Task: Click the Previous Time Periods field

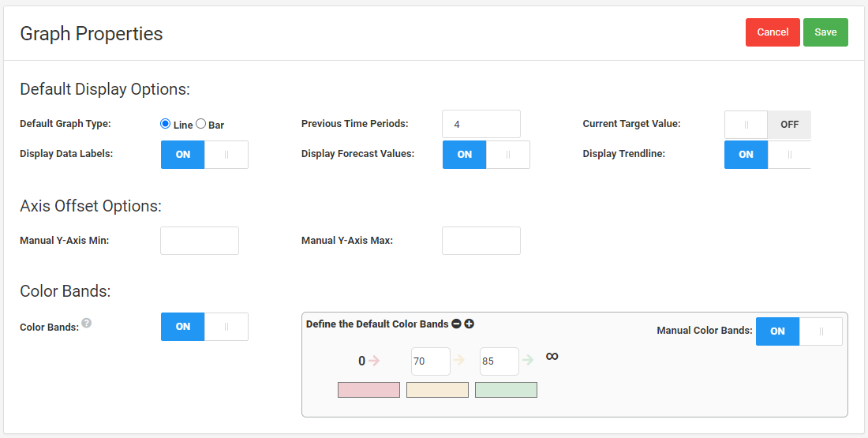Action: 481,124
